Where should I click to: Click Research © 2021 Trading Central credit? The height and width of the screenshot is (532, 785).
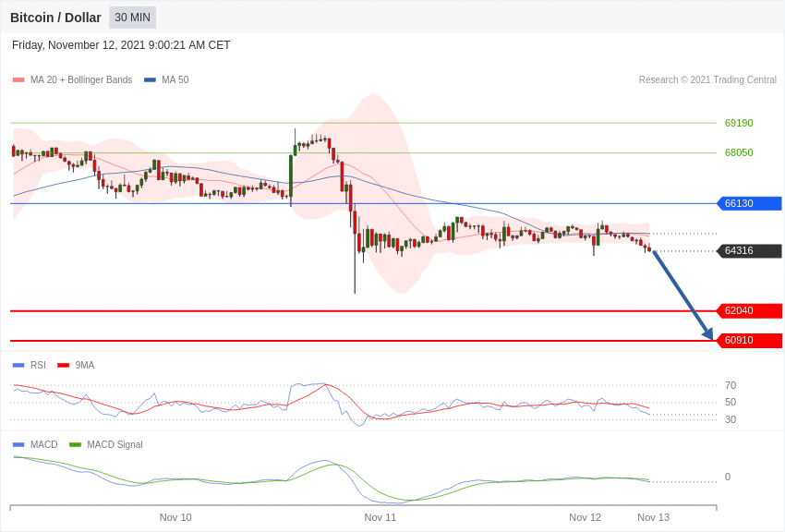click(x=707, y=79)
